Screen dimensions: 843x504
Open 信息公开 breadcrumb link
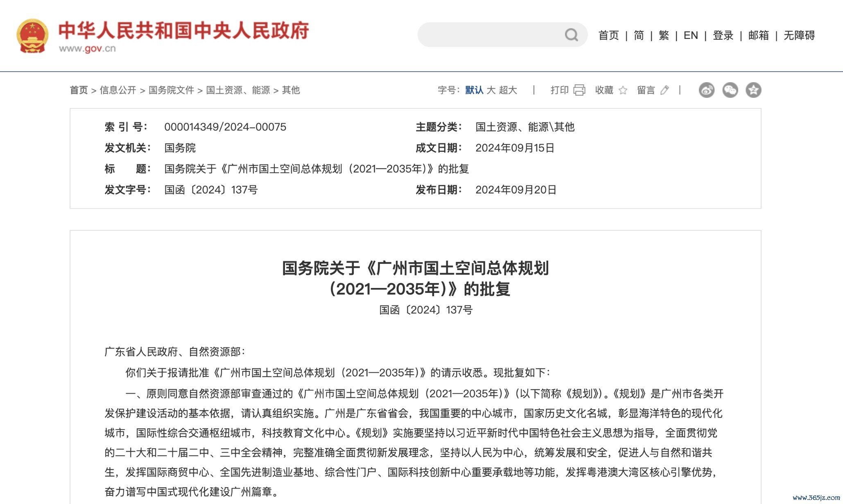click(x=118, y=90)
